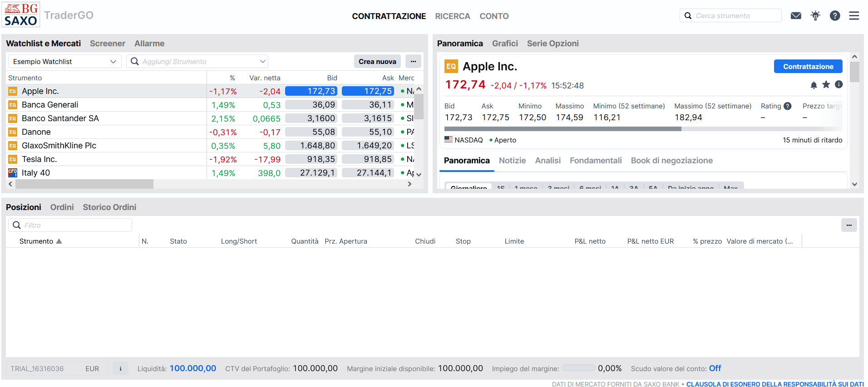Click Apple Inc. ask price 172,75
Viewport: 868px width, 387px height.
(x=368, y=91)
